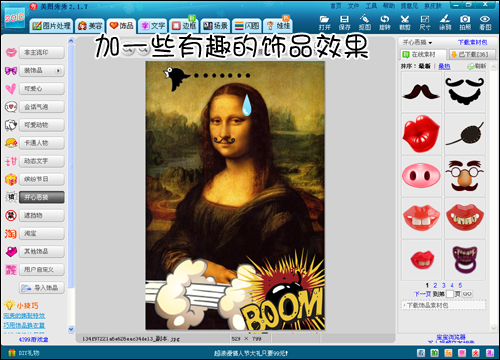500x360 pixels.
Task: Select the 饰品 accessories tab
Action: (x=121, y=26)
